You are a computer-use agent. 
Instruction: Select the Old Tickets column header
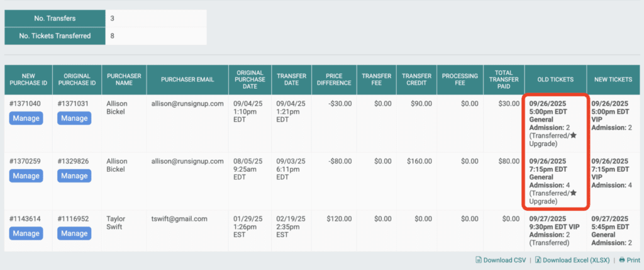pos(555,79)
